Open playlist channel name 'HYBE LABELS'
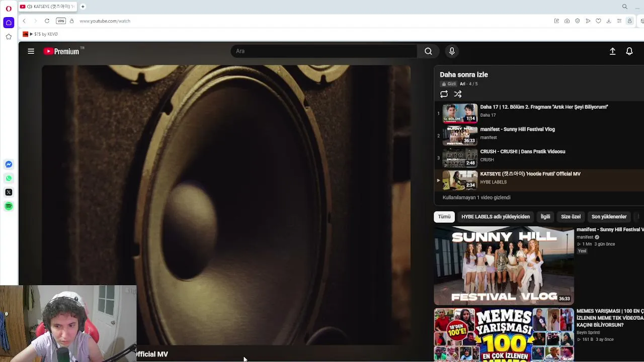 click(493, 182)
